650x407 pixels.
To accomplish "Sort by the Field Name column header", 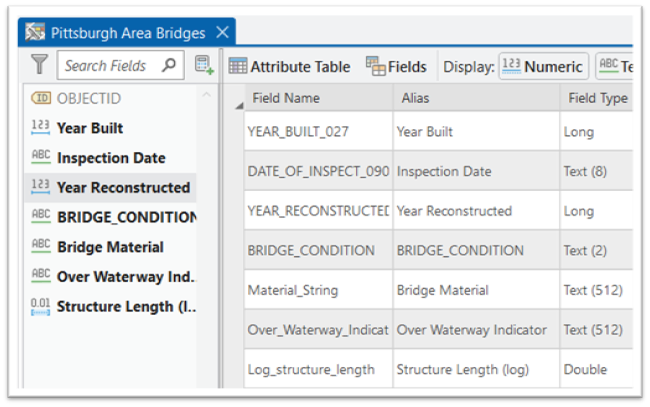I will pos(317,98).
